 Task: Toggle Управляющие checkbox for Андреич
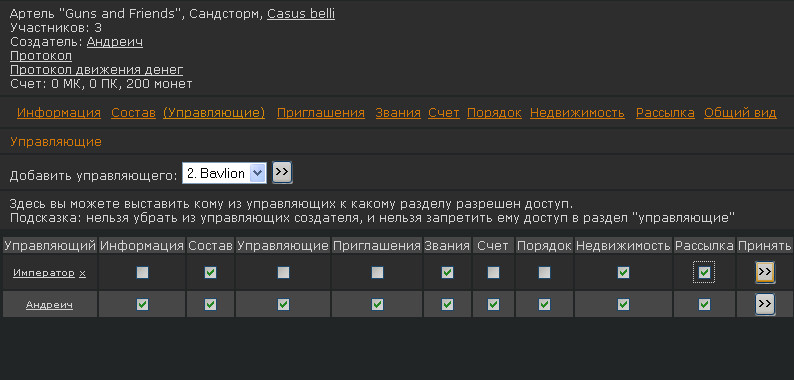click(283, 305)
